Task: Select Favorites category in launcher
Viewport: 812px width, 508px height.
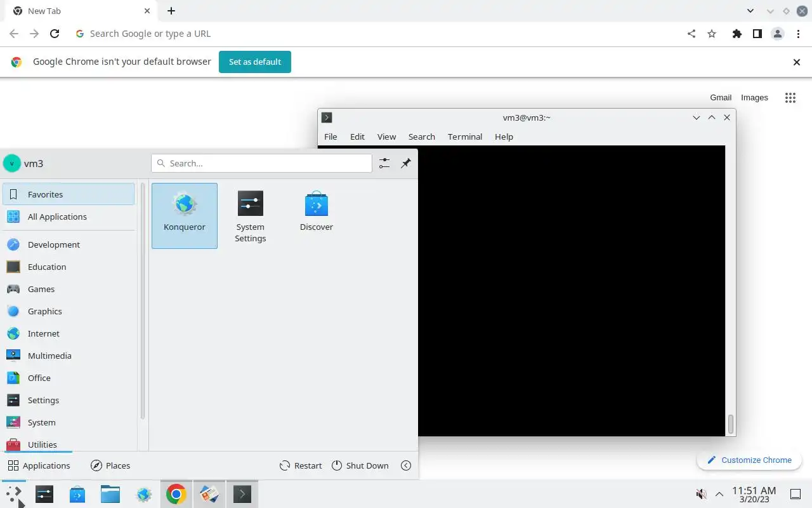Action: [69, 194]
